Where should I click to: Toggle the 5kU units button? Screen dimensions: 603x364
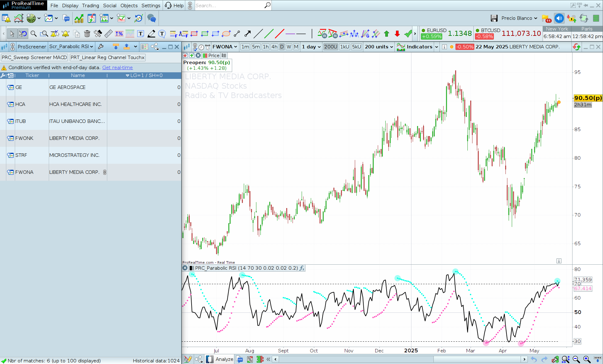357,47
